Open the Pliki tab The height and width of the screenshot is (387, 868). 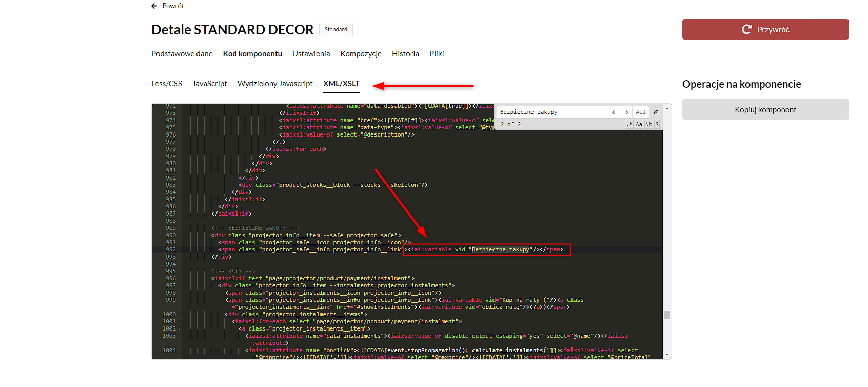437,54
